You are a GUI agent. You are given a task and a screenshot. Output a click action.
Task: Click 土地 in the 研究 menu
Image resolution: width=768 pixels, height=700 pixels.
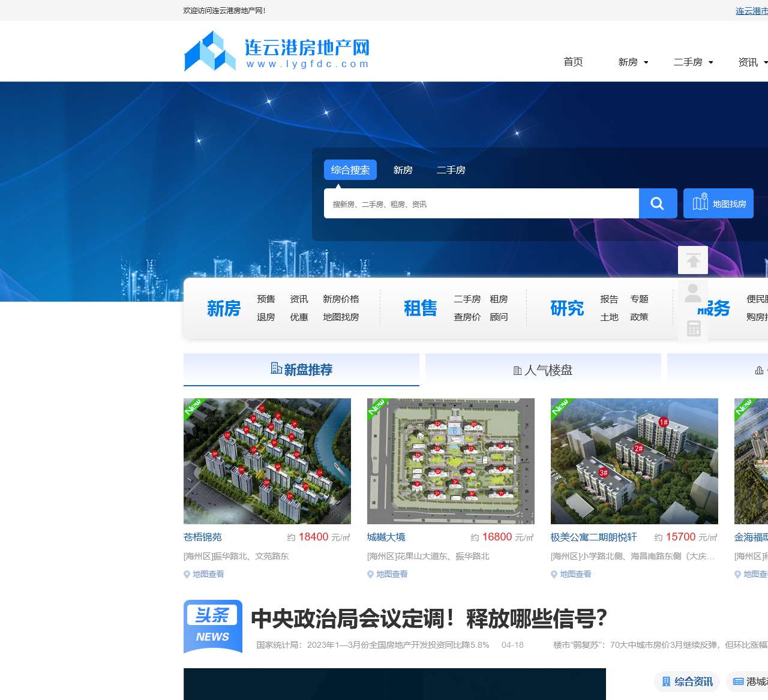[x=609, y=317]
